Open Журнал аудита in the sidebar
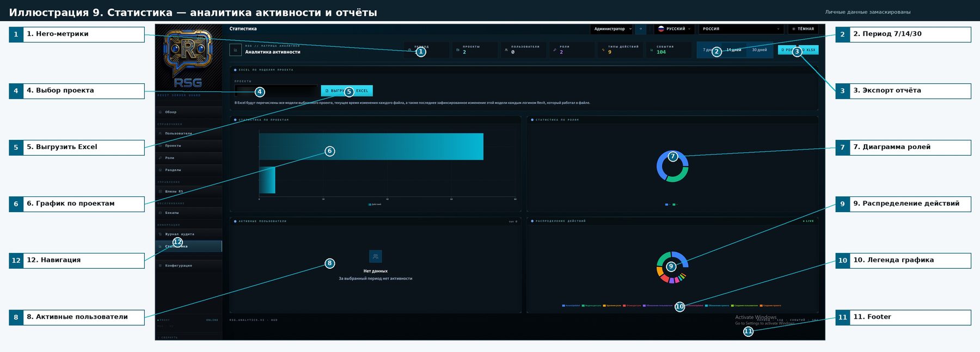Image resolution: width=980 pixels, height=352 pixels. point(188,234)
